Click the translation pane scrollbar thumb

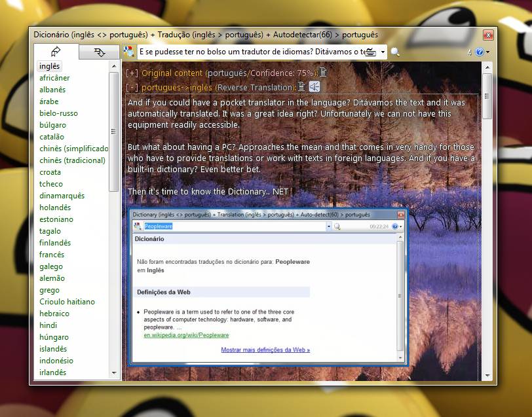487,96
